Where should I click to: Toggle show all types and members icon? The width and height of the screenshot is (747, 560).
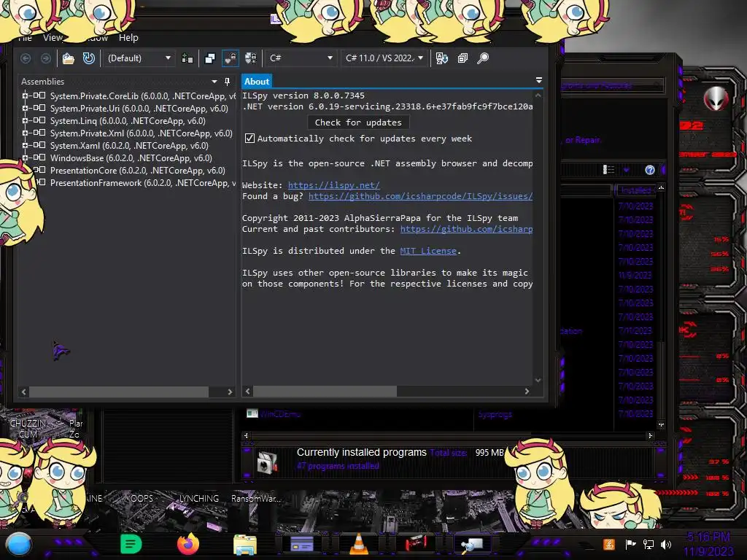pos(251,58)
